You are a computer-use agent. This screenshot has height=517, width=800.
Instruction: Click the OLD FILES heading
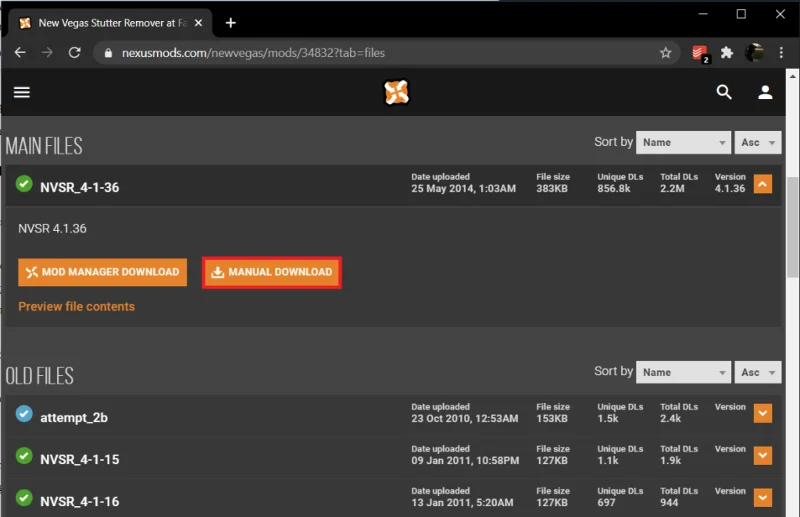39,376
